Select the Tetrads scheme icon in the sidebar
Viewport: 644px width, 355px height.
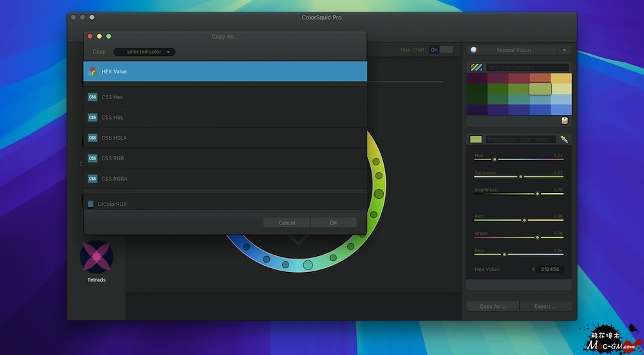click(96, 256)
